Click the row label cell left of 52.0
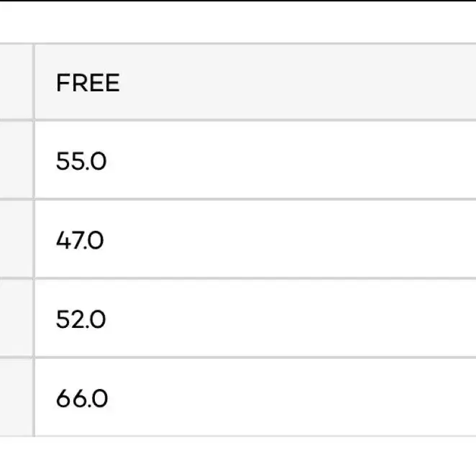The width and height of the screenshot is (476, 476). click(16, 318)
